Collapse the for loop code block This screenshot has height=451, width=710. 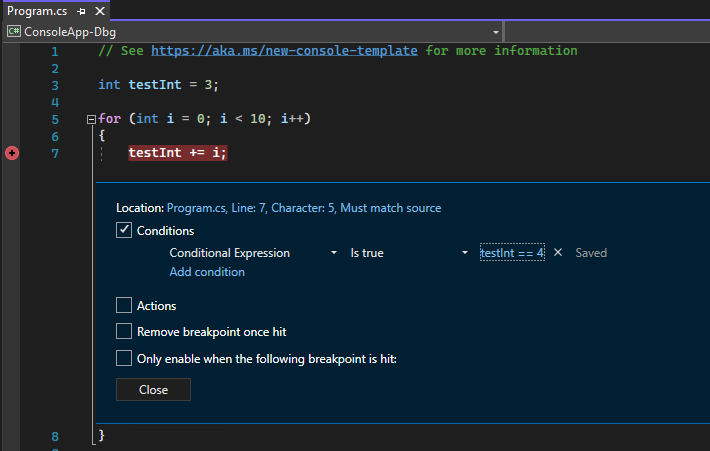pyautogui.click(x=92, y=119)
